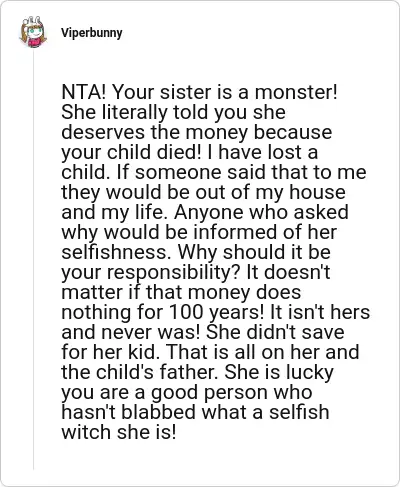The height and width of the screenshot is (487, 400).
Task: Select the line "She literally told you she"
Action: coord(173,112)
